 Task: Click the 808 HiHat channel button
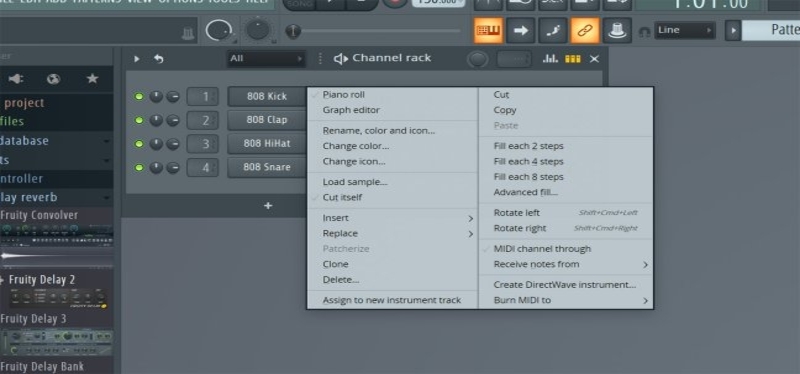(x=266, y=144)
